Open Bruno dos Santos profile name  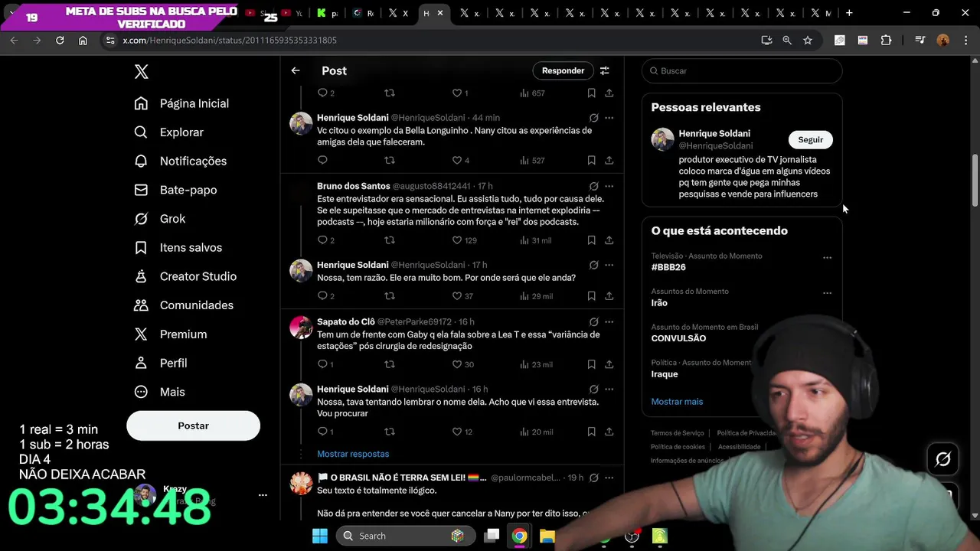tap(354, 186)
